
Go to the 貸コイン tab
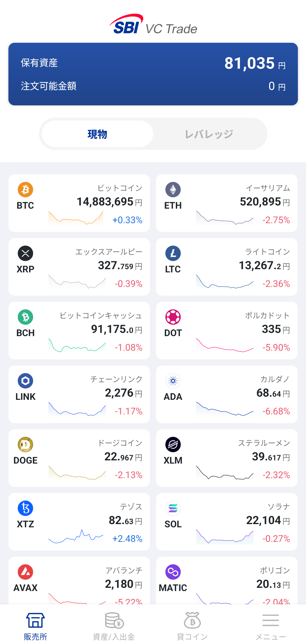[192, 626]
